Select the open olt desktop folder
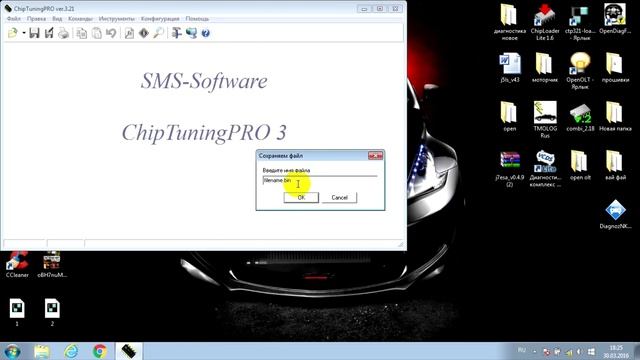Image resolution: width=640 pixels, height=360 pixels. 580,165
